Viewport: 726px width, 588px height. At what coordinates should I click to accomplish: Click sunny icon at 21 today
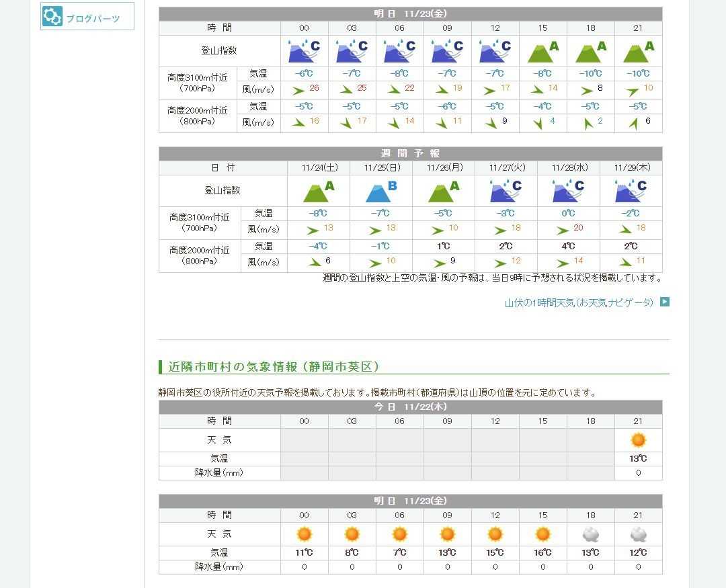[x=638, y=440]
